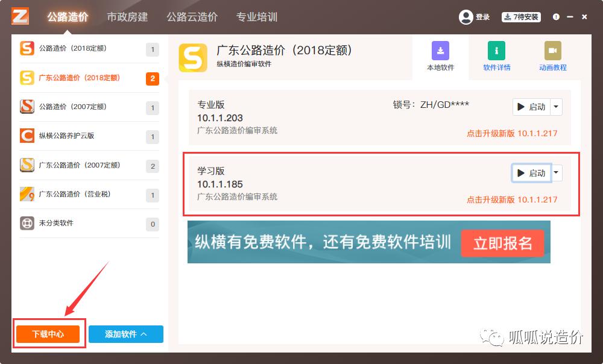Launch 学习版 via its 启动 button
Viewport: 603px width, 364px height.
531,173
